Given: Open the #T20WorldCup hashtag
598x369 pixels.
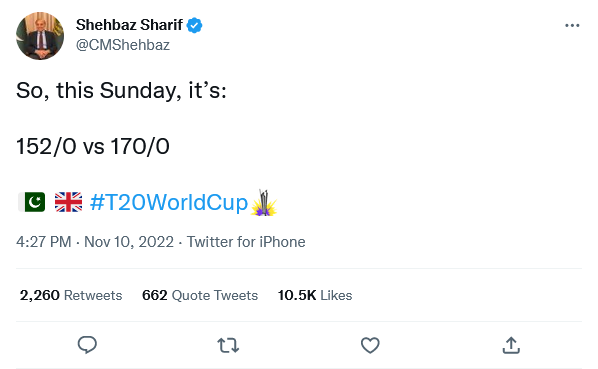Looking at the screenshot, I should pos(169,202).
